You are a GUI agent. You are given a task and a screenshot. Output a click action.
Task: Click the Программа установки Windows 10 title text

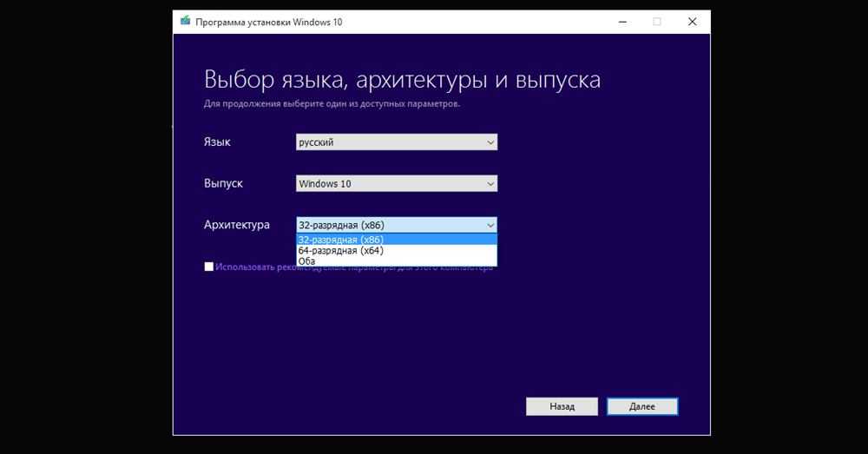tap(268, 22)
